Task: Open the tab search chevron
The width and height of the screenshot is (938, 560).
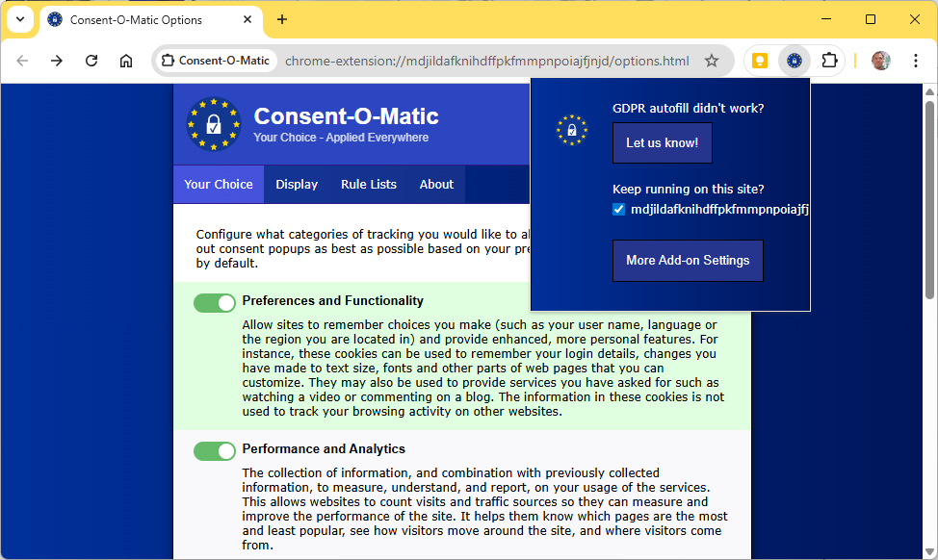Action: [20, 19]
